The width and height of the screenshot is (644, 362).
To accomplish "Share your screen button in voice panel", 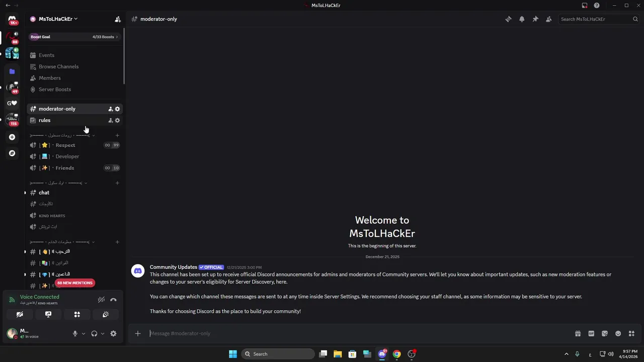I will tap(48, 314).
